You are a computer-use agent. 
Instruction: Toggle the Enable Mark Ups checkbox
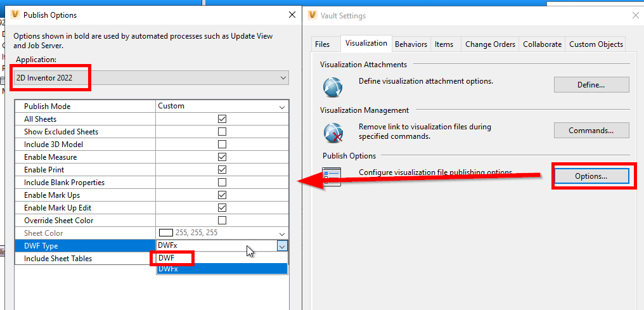(222, 195)
